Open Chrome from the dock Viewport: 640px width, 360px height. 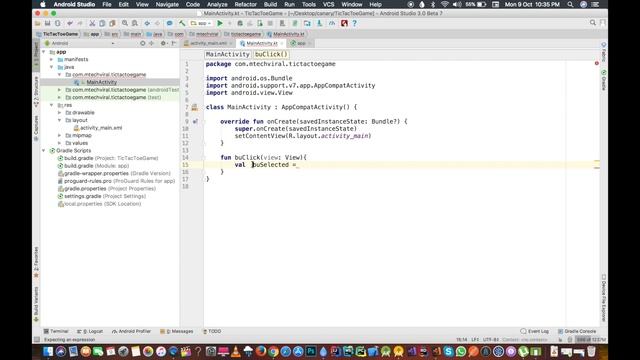click(x=273, y=351)
